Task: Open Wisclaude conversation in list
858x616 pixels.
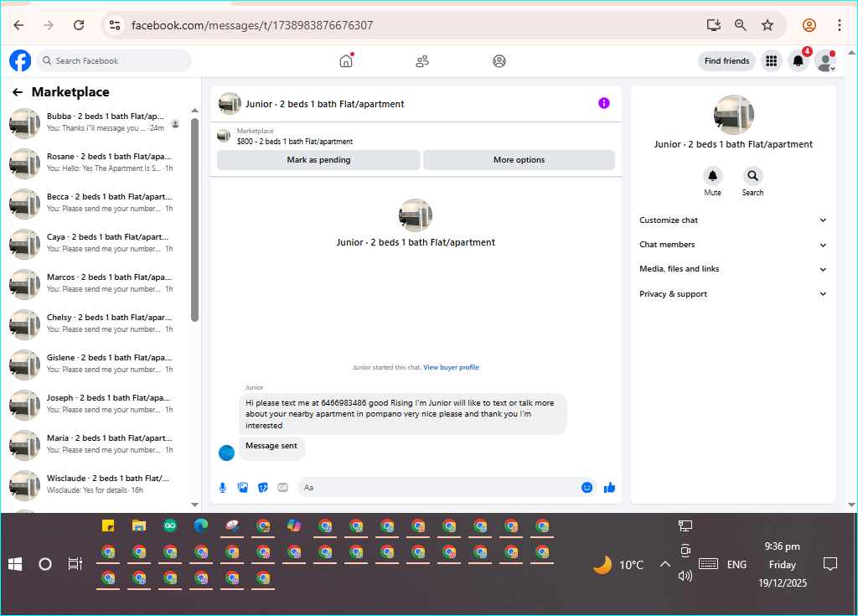Action: click(94, 484)
